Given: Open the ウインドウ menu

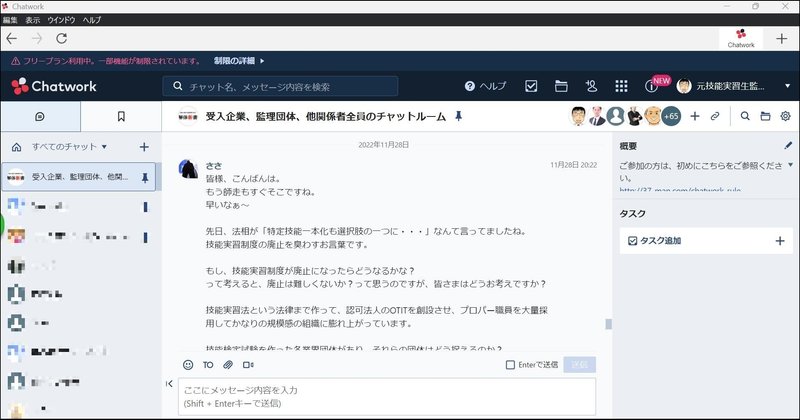Looking at the screenshot, I should [x=61, y=20].
